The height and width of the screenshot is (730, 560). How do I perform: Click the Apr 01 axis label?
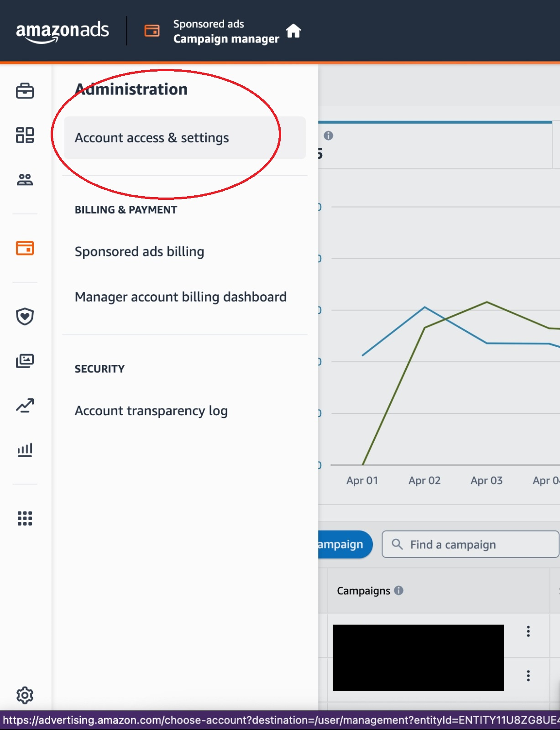click(x=362, y=480)
